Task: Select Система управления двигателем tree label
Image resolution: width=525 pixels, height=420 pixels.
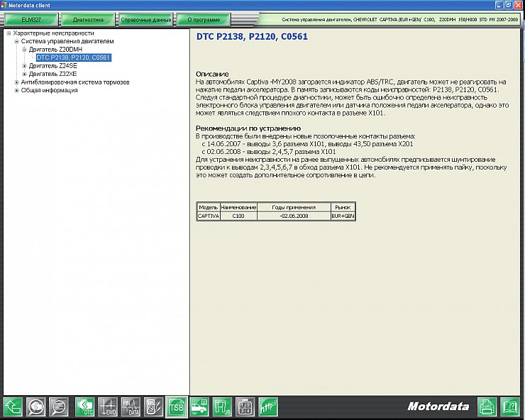Action: point(67,41)
